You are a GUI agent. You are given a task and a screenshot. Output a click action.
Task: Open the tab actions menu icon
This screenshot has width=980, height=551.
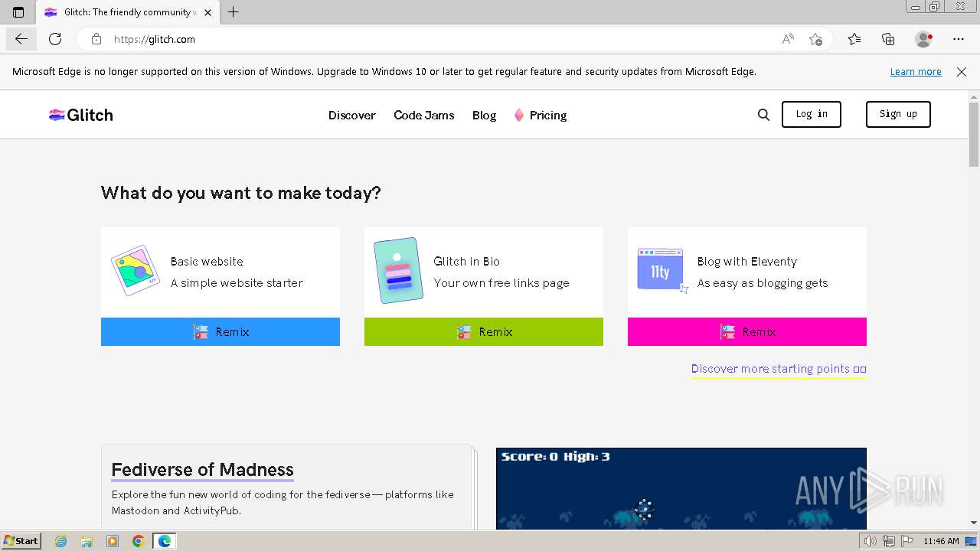click(x=18, y=12)
